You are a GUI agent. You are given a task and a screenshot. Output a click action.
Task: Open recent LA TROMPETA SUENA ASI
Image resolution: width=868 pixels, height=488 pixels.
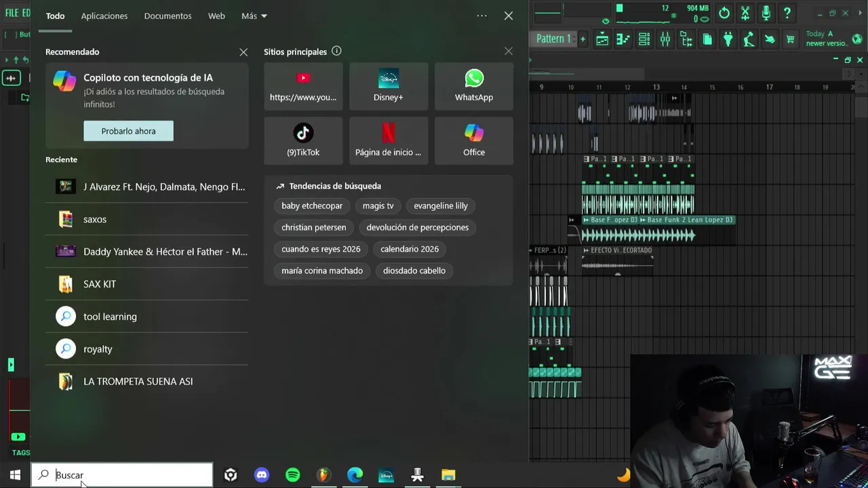tap(146, 382)
